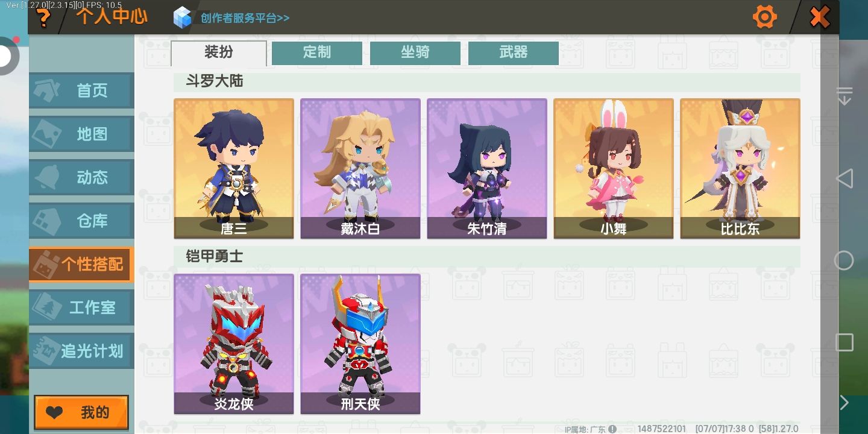The height and width of the screenshot is (434, 868).
Task: Click the download arrow icon on right edge
Action: point(844,96)
